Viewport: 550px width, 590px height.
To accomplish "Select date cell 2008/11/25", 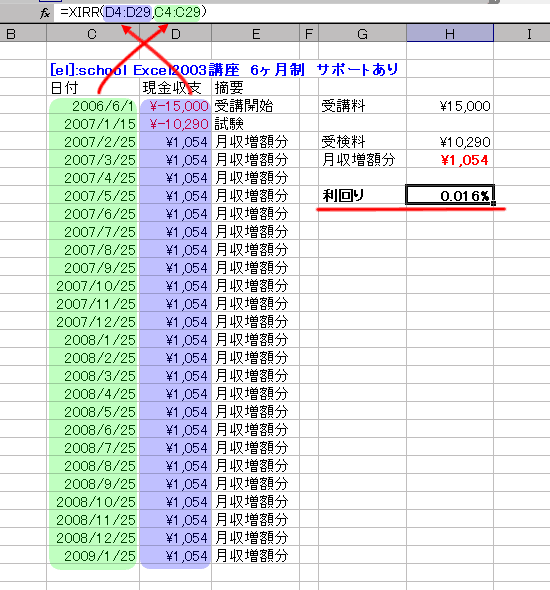I will (93, 520).
